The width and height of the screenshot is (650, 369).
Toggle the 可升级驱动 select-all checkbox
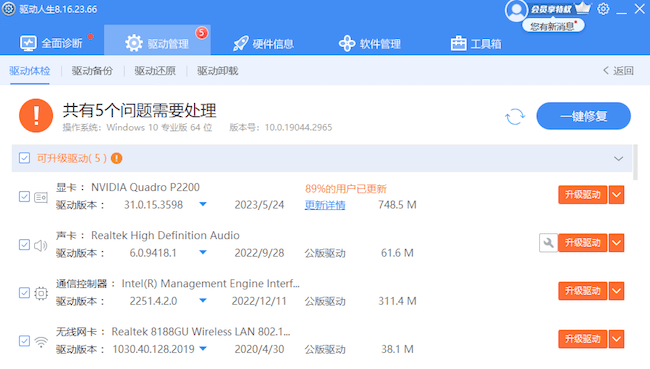[24, 158]
